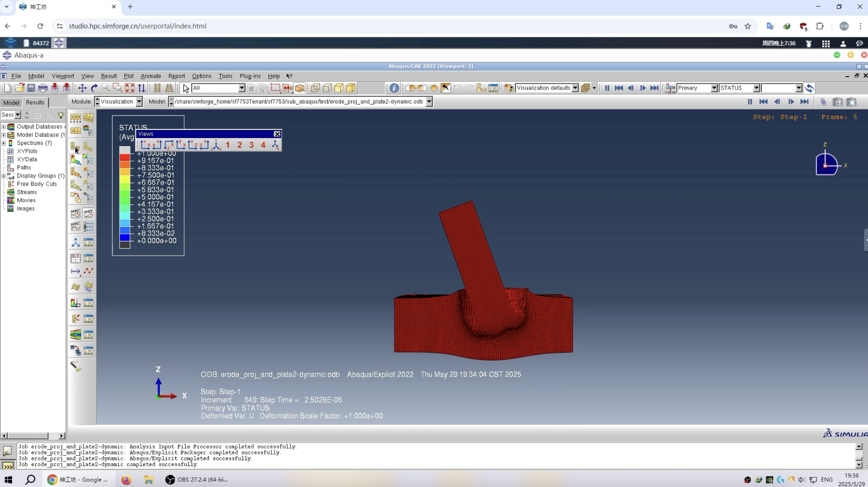Screen dimensions: 868x487
Task: Enable wireframe render style
Action: click(x=315, y=88)
